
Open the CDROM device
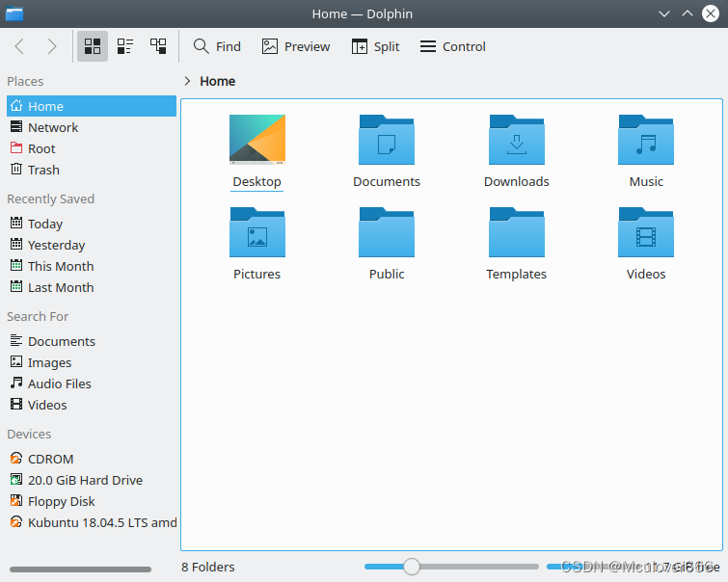(92, 459)
